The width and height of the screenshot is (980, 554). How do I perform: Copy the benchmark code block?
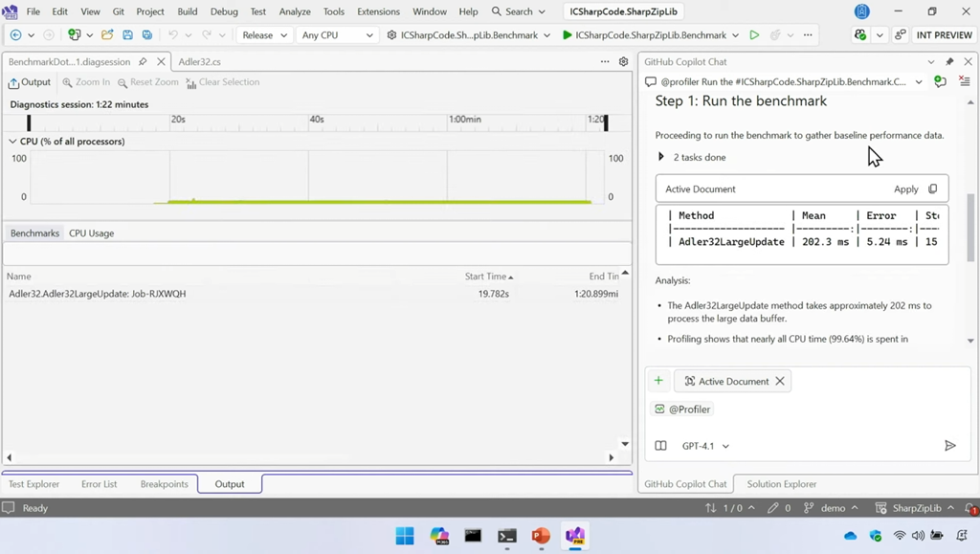click(x=933, y=189)
